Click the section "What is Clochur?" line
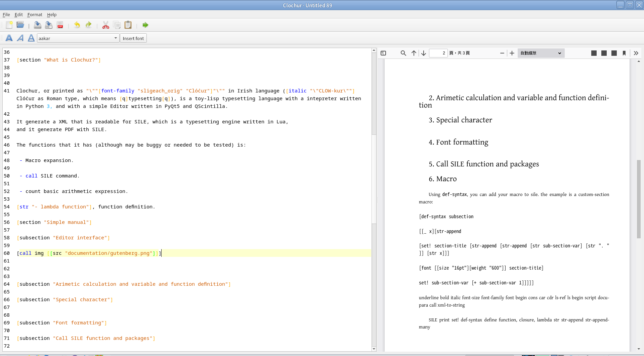The image size is (644, 356). 59,60
